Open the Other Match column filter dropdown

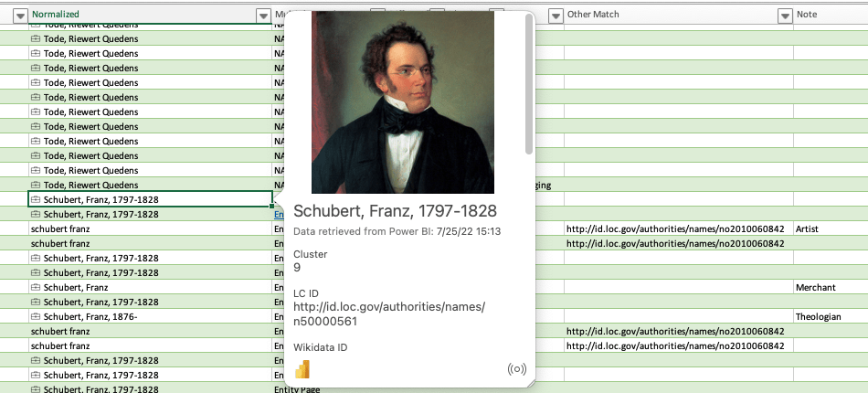(x=785, y=16)
